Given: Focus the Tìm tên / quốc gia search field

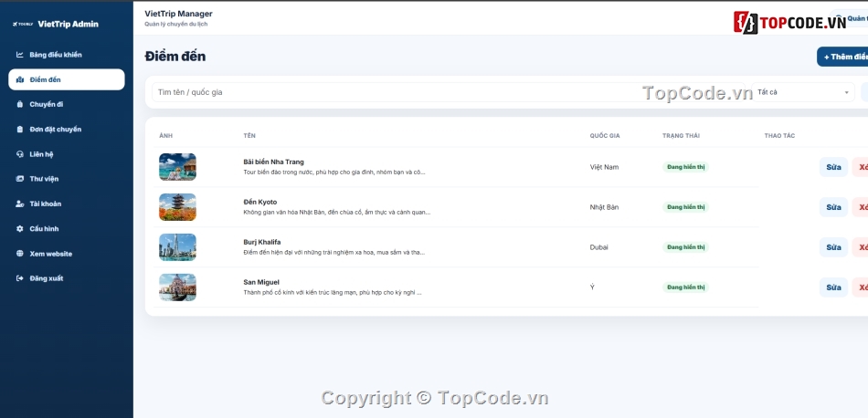Looking at the screenshot, I should 449,92.
